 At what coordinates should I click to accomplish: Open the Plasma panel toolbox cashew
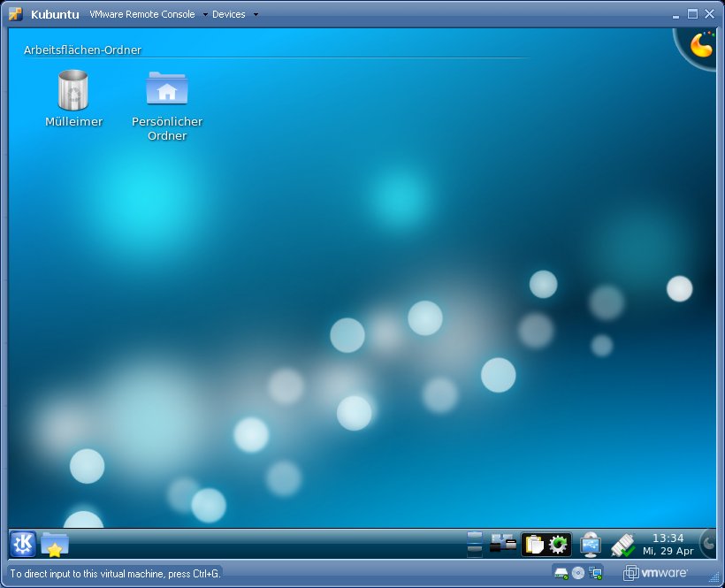pos(708,543)
